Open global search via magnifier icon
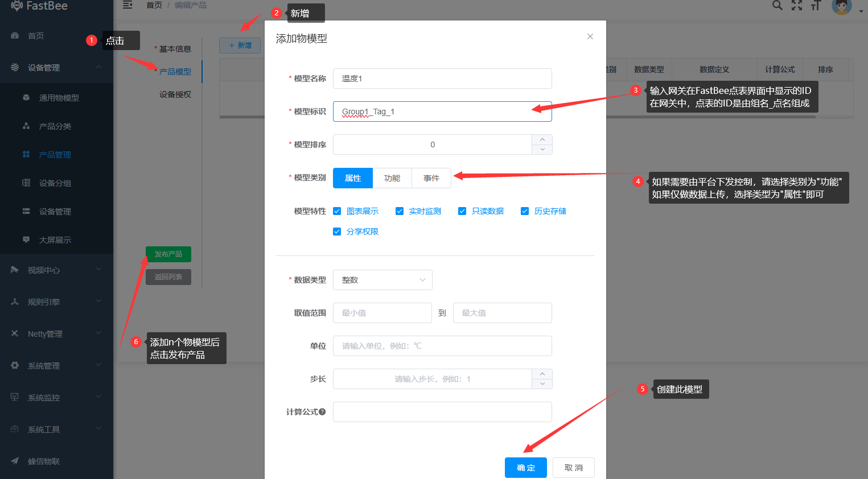The image size is (868, 479). point(777,6)
